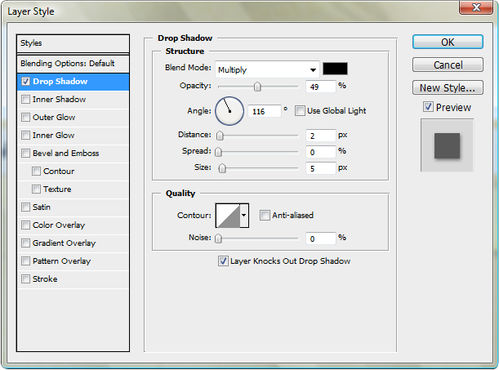499x370 pixels.
Task: Enable the Anti-aliased checkbox
Action: coord(264,215)
